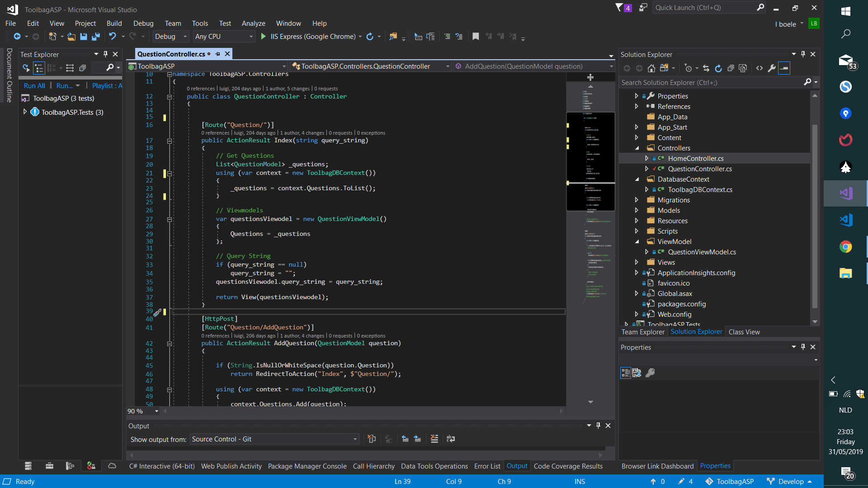Open feedback icon next to Quick Launch
The height and width of the screenshot is (488, 868).
coord(643,8)
